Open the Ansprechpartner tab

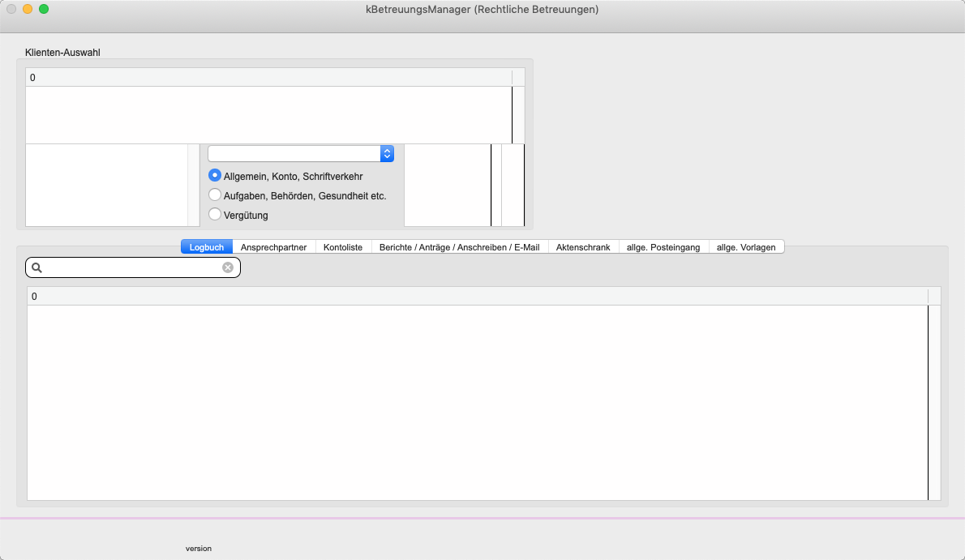(274, 246)
